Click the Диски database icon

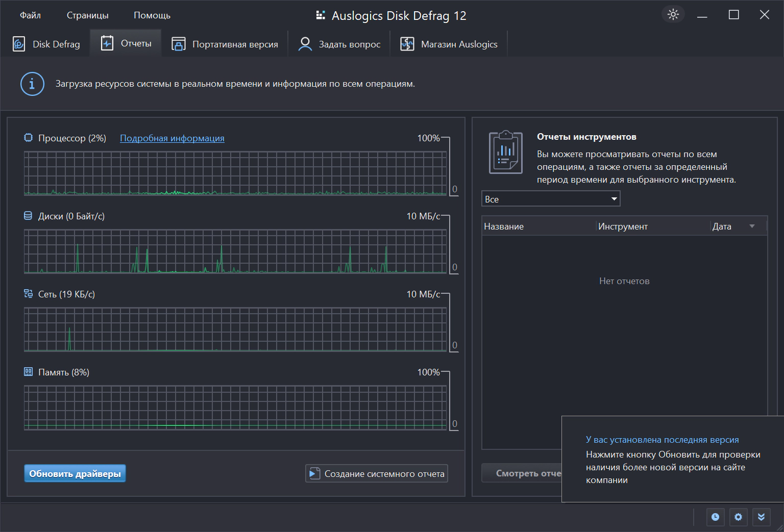point(28,216)
